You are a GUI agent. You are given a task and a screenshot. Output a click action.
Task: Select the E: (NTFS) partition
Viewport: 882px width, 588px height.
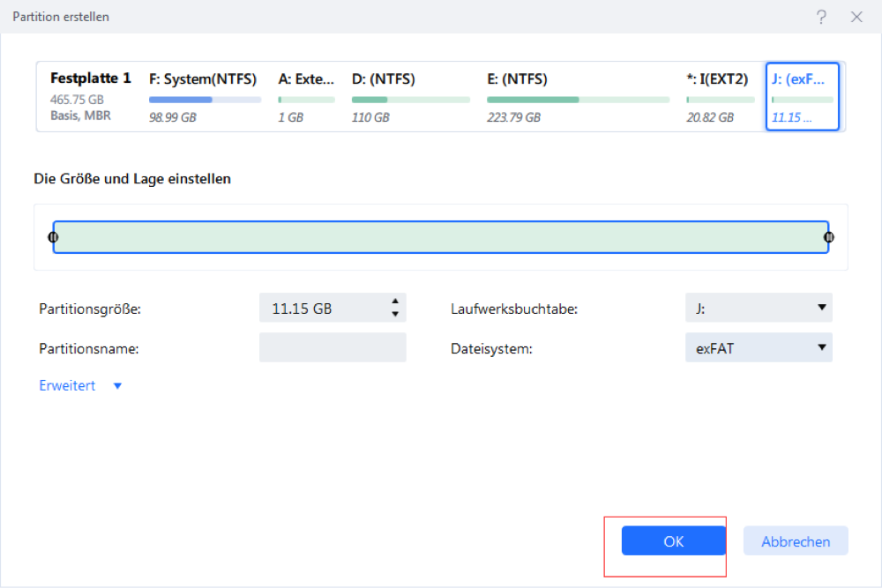click(579, 97)
